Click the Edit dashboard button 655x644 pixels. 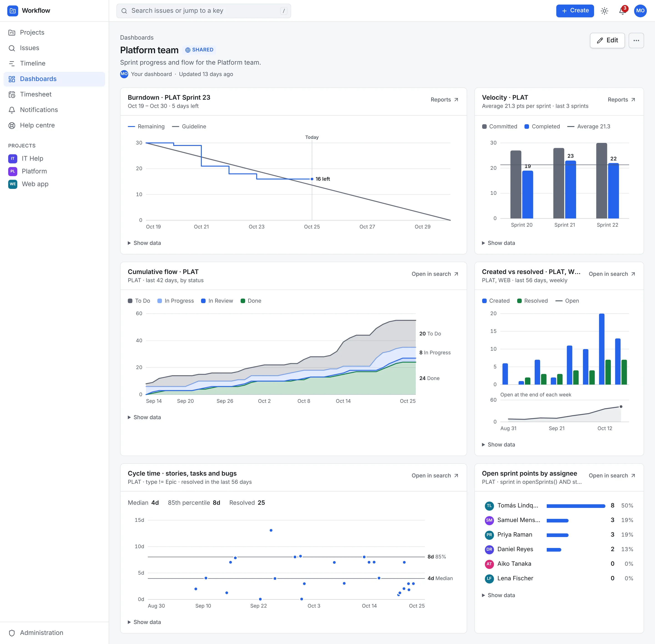607,41
